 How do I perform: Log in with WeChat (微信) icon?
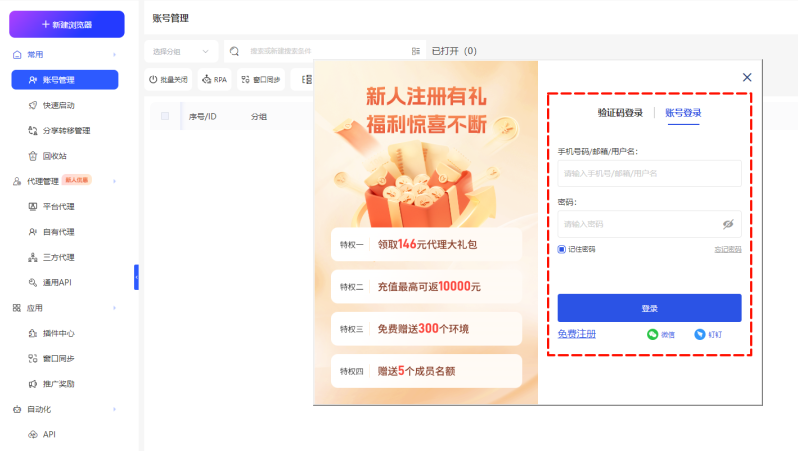click(652, 334)
